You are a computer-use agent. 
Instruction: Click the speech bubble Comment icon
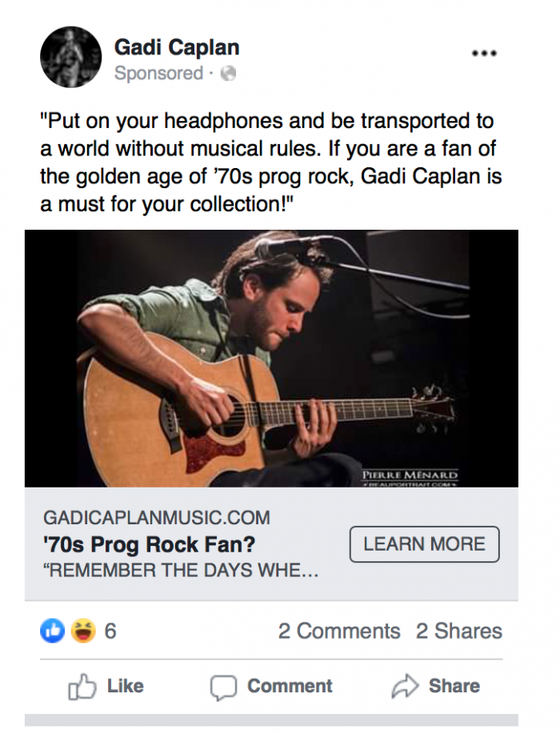coord(223,688)
